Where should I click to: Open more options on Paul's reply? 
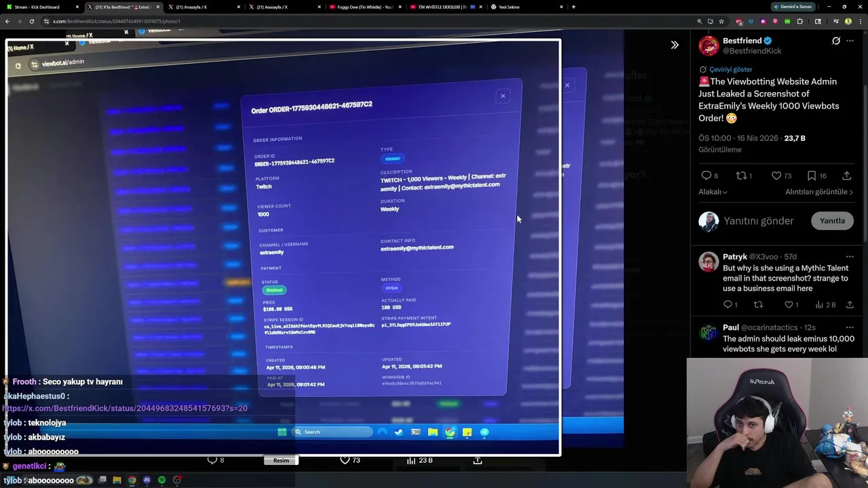coord(850,328)
